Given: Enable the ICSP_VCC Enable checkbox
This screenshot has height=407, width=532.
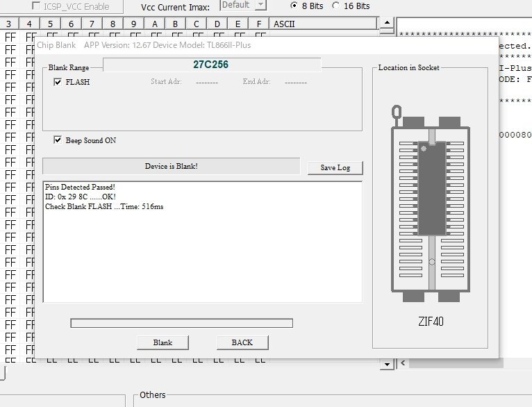Looking at the screenshot, I should click(36, 6).
